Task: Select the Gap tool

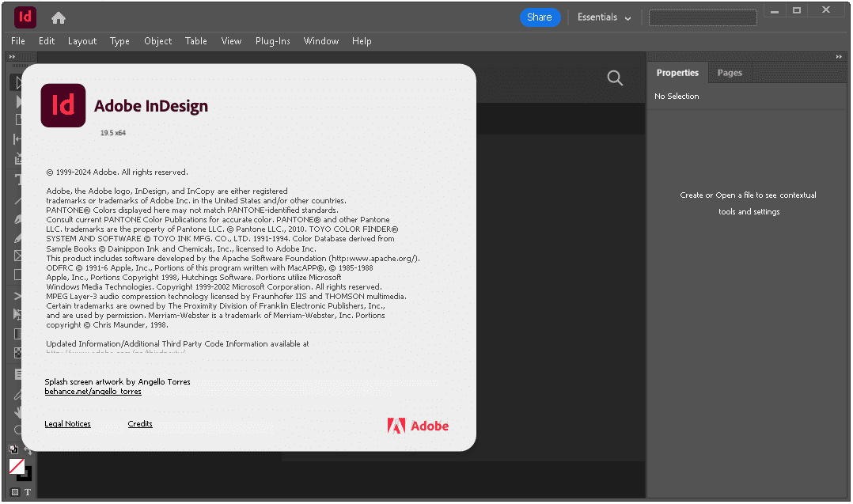Action: 17,139
